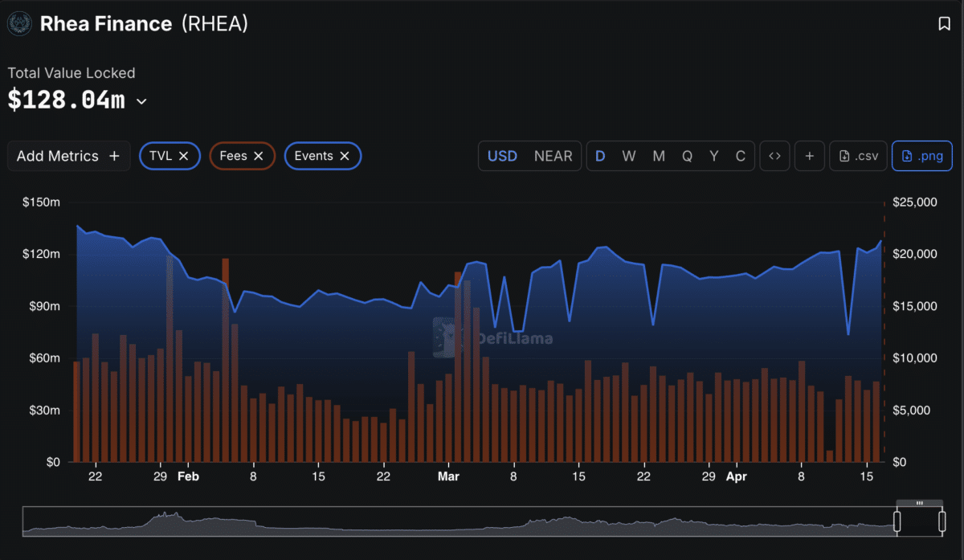Remove the Fees metric chip
Viewport: 964px width, 560px height.
(x=259, y=156)
